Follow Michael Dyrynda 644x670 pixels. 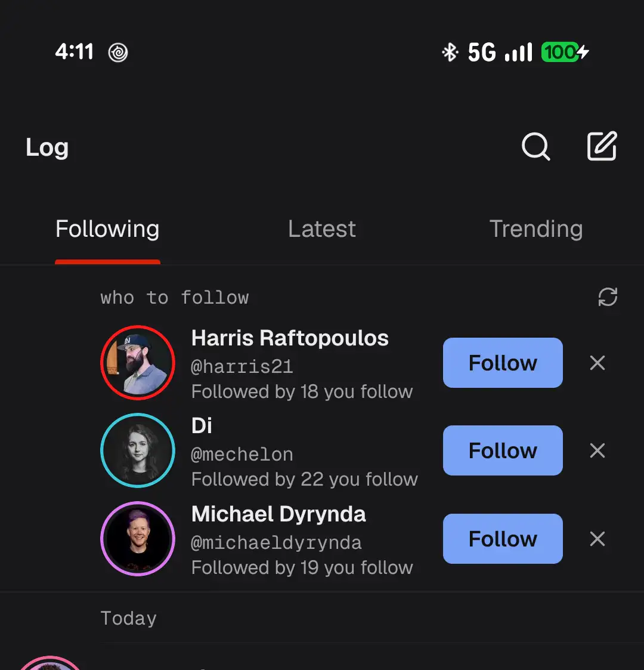coord(503,539)
